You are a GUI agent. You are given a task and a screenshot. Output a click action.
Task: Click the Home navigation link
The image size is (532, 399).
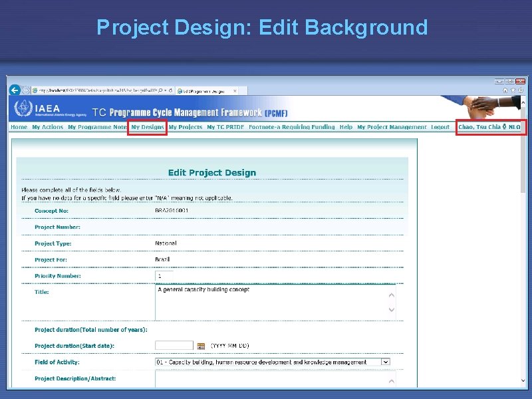click(x=18, y=127)
